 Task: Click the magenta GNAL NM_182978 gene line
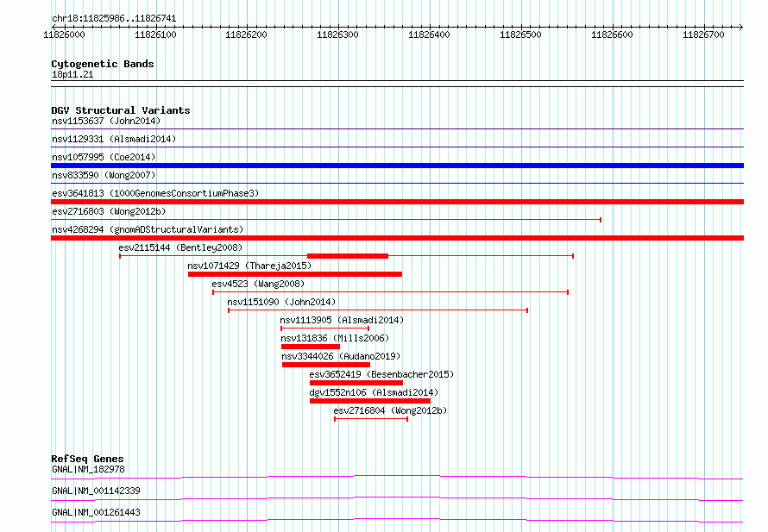click(x=397, y=477)
